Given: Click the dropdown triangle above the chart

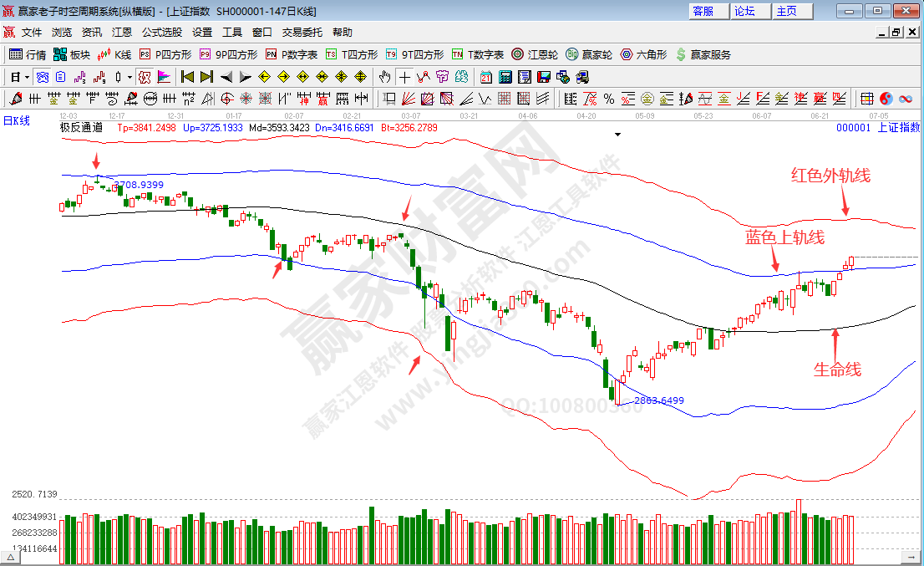Looking at the screenshot, I should point(617,134).
